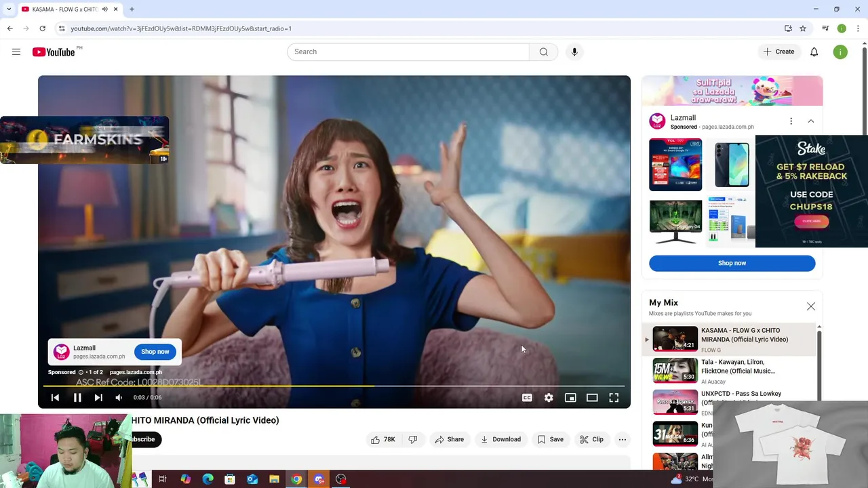Enter full screen mode
This screenshot has width=868, height=488.
tap(614, 398)
